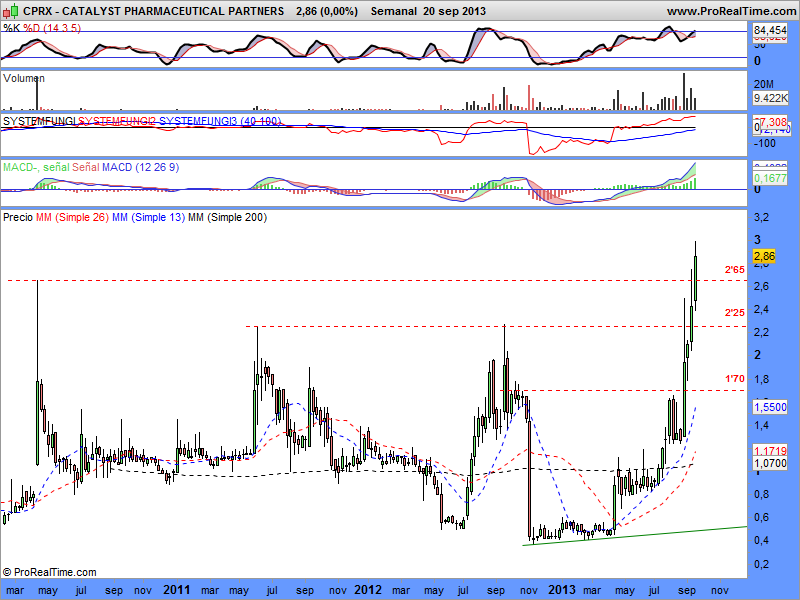This screenshot has width=800, height=600.
Task: Click the 2,86 (0,00%) quote value
Action: 327,11
